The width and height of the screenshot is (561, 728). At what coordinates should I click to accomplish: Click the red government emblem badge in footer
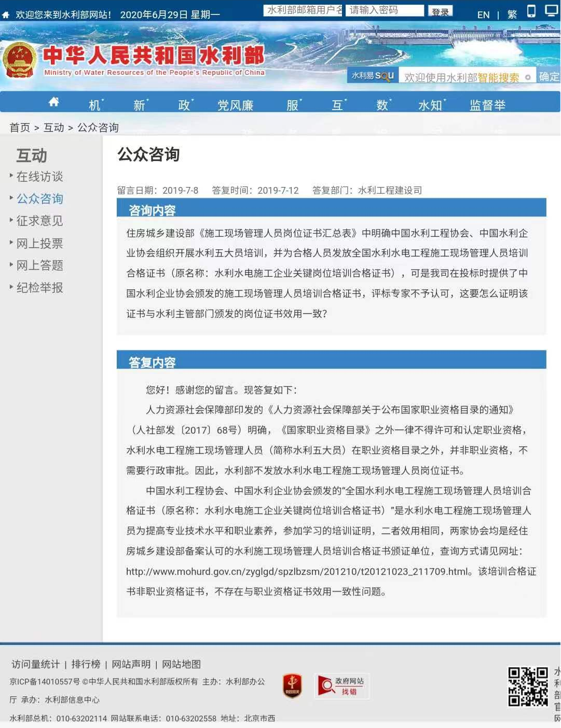(292, 685)
